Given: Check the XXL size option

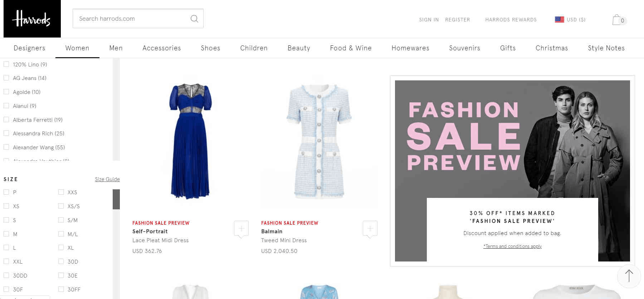Looking at the screenshot, I should [6, 261].
